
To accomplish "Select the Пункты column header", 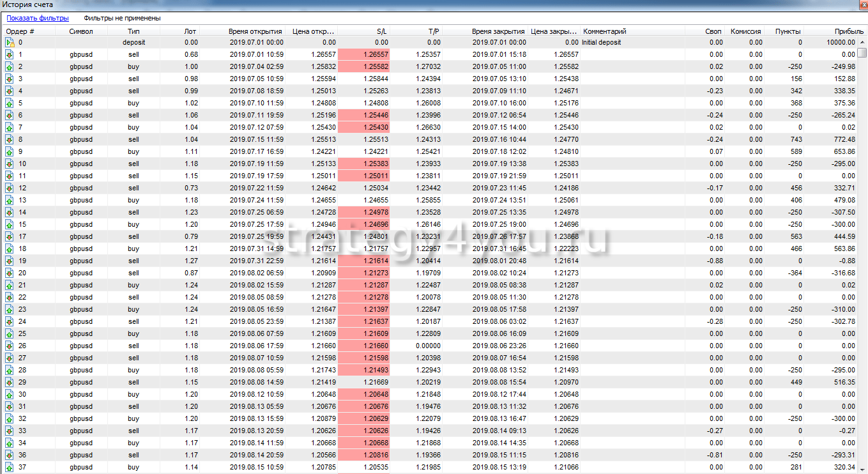I will click(788, 31).
